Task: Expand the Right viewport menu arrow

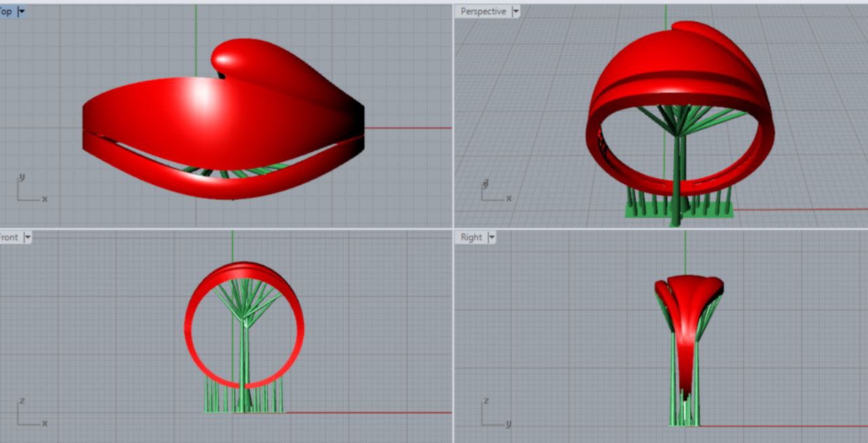Action: pyautogui.click(x=492, y=237)
